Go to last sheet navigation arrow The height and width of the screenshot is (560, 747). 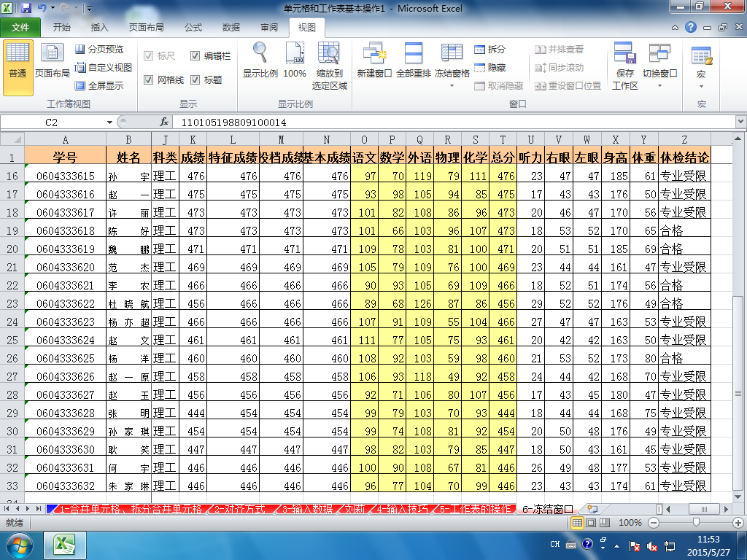39,509
